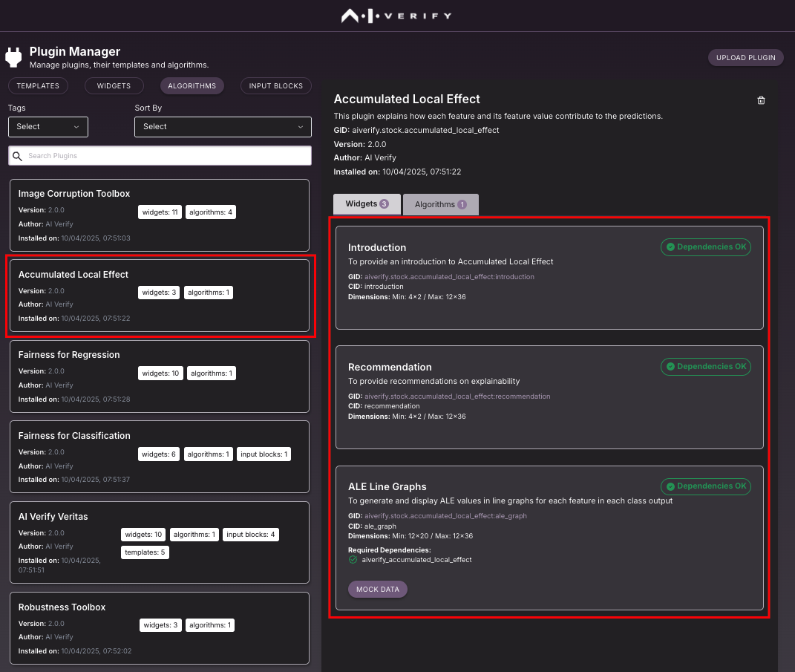Select the AI Verify Veritas plugin
Screen dimensions: 795x672
pyautogui.click(x=160, y=543)
